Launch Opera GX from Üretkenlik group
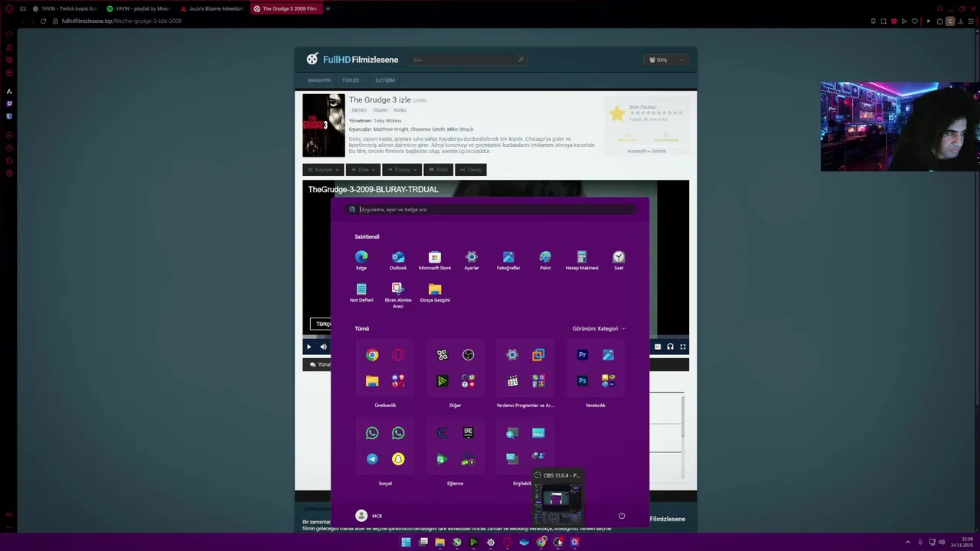The height and width of the screenshot is (551, 980). (x=398, y=355)
